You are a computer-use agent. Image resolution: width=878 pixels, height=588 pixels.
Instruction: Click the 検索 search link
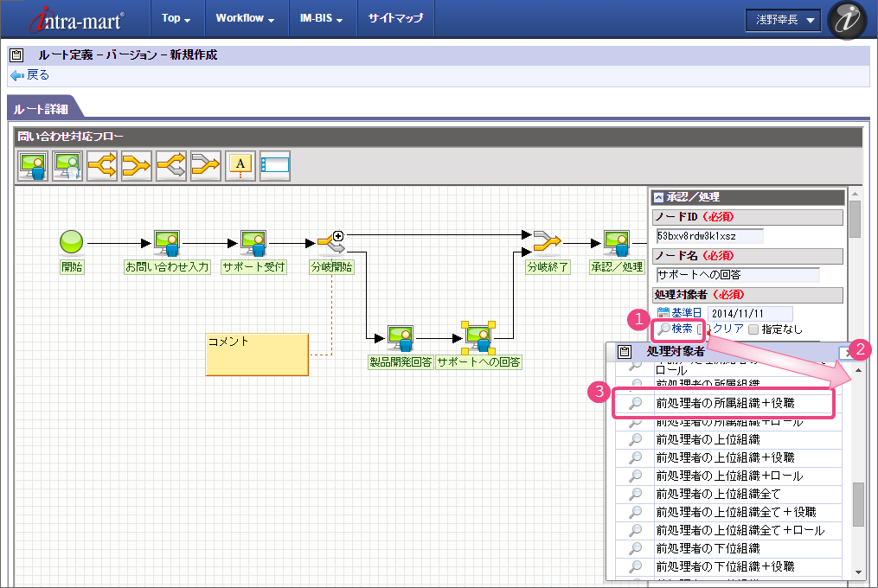(x=682, y=329)
